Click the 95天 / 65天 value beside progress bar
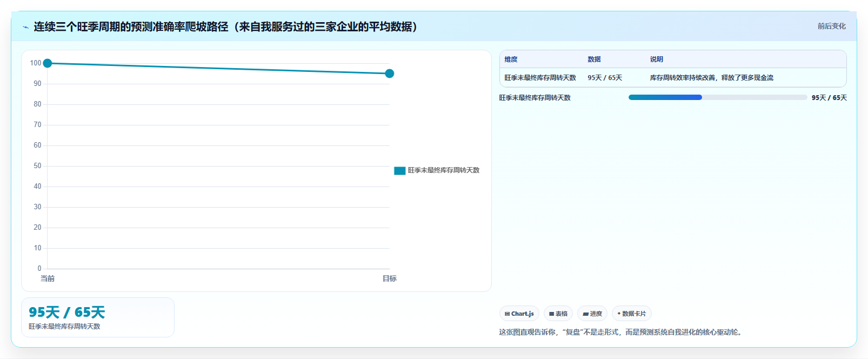Viewport: 868px width, 359px height. pos(829,98)
